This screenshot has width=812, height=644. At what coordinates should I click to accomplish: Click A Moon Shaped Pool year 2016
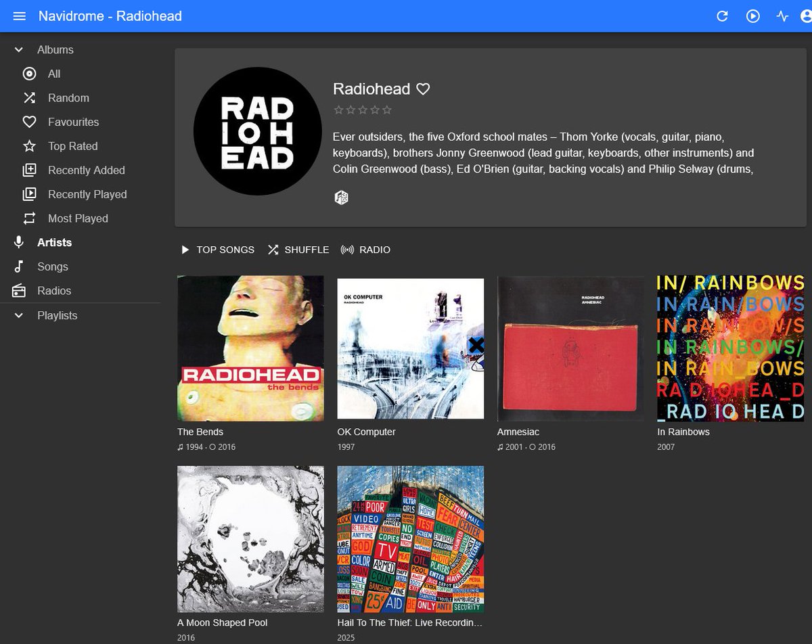point(186,638)
